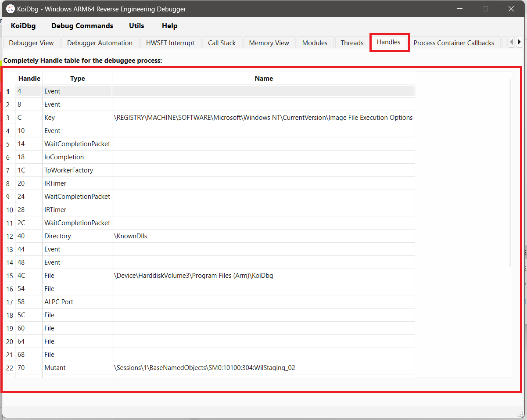Select the Handles tab
Viewport: 527px width, 420px height.
point(389,42)
